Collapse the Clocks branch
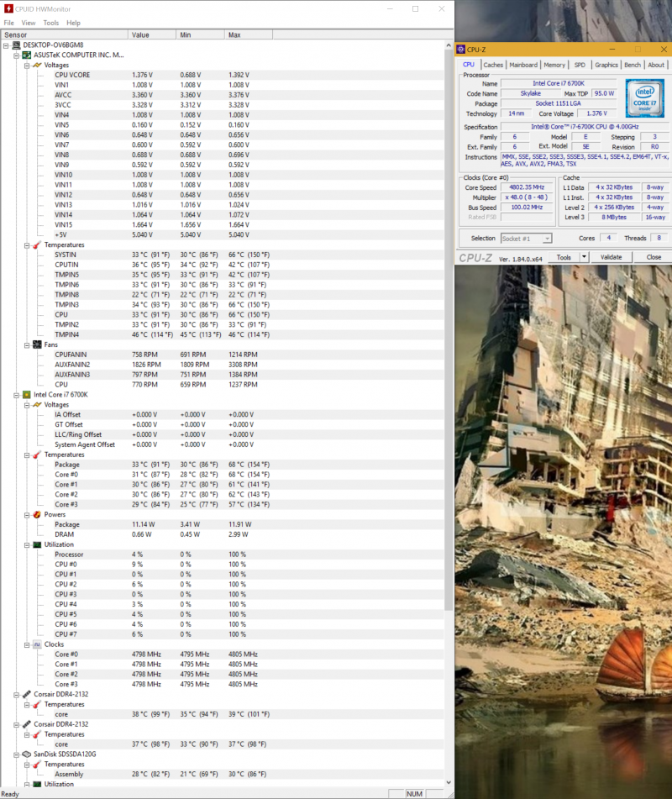The image size is (672, 799). tap(27, 644)
